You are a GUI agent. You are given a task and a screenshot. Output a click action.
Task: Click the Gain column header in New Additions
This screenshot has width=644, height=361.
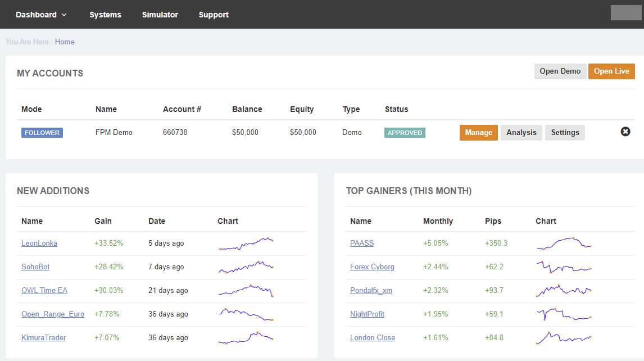click(x=103, y=221)
